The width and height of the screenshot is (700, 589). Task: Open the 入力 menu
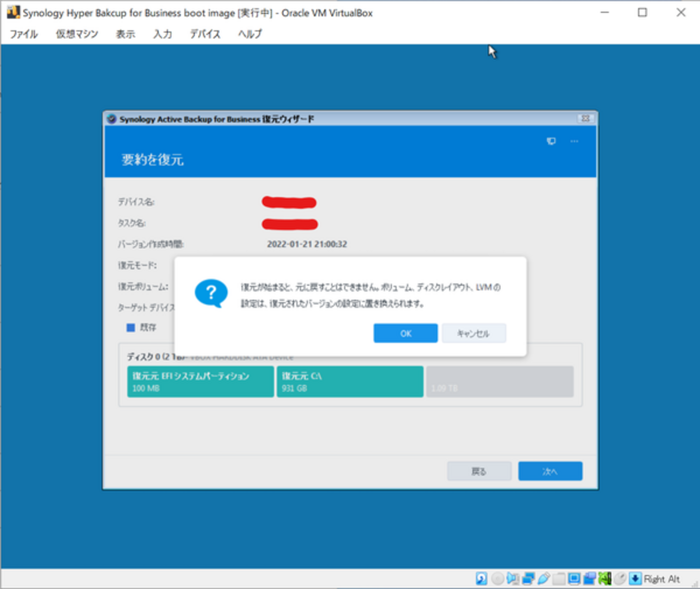tap(163, 34)
